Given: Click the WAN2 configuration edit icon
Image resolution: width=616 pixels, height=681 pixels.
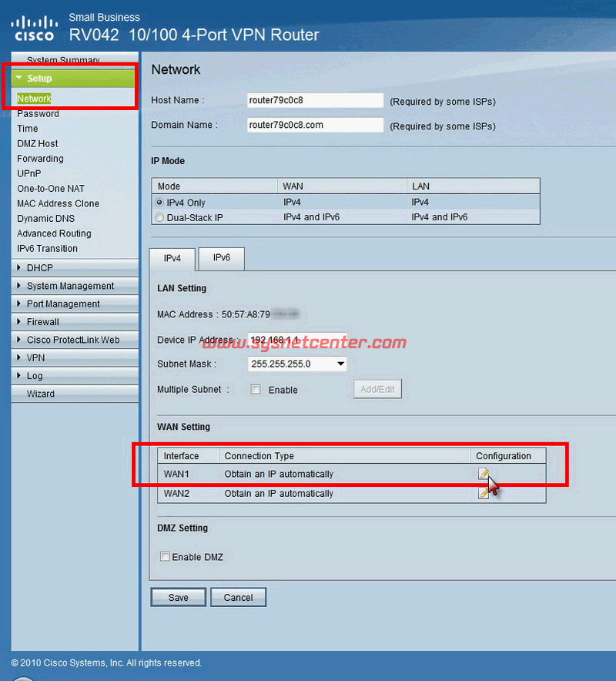Looking at the screenshot, I should pos(484,493).
